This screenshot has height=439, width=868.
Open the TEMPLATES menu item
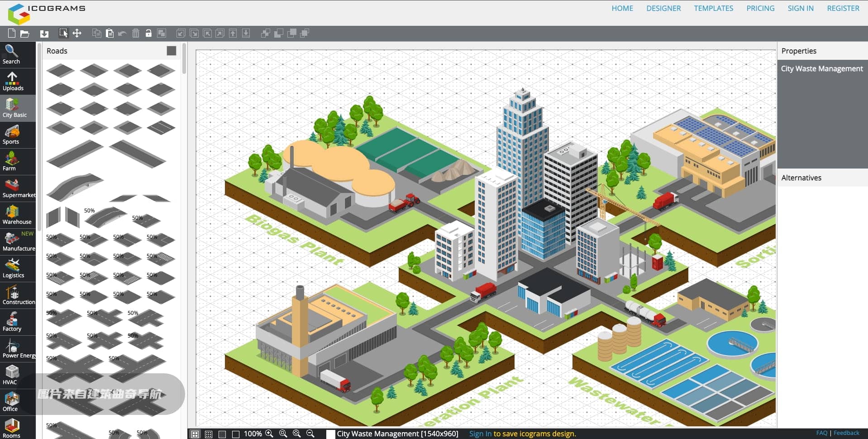tap(713, 8)
